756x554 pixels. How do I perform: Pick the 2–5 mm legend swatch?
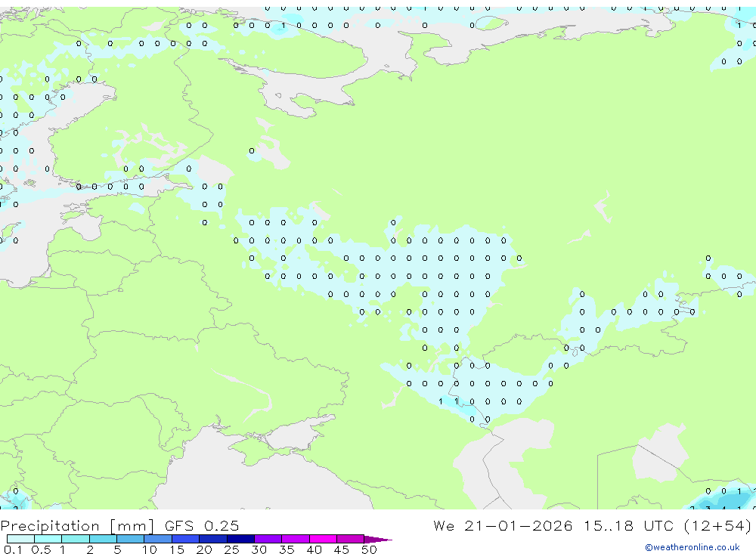click(103, 539)
